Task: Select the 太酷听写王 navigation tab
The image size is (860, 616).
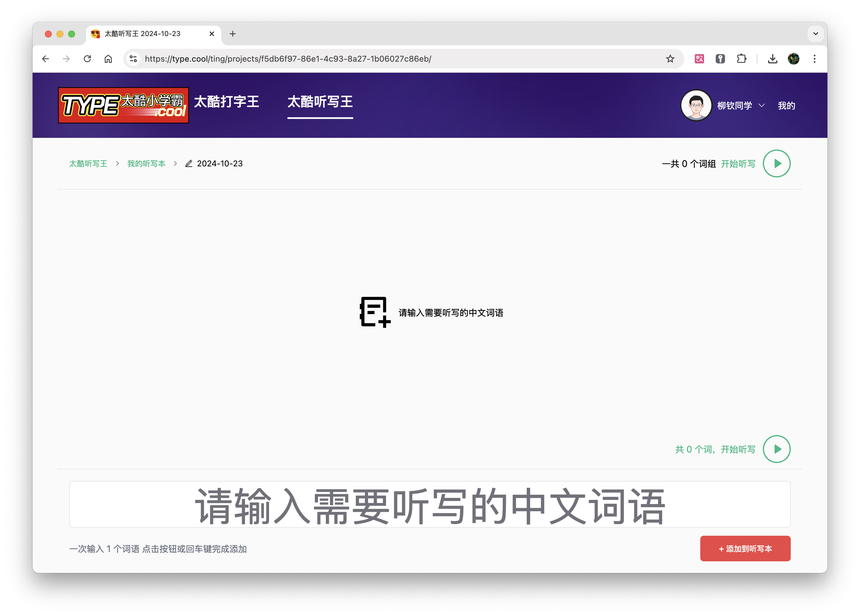Action: [x=320, y=102]
